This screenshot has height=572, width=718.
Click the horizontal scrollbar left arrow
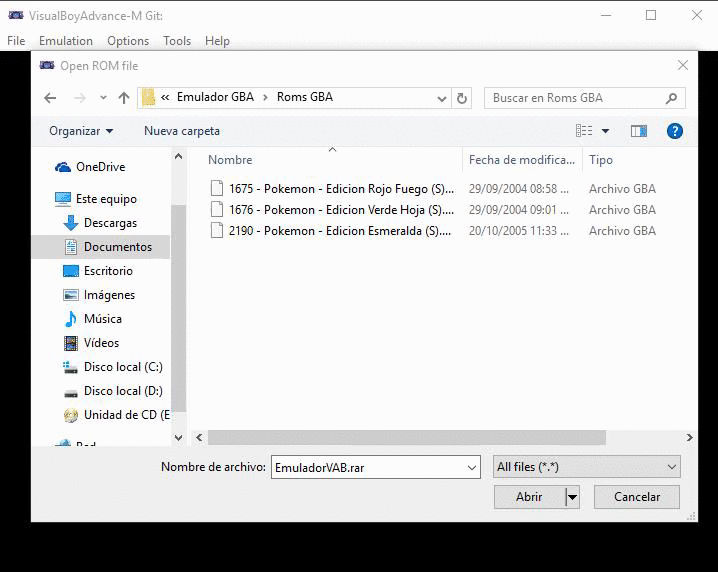199,438
